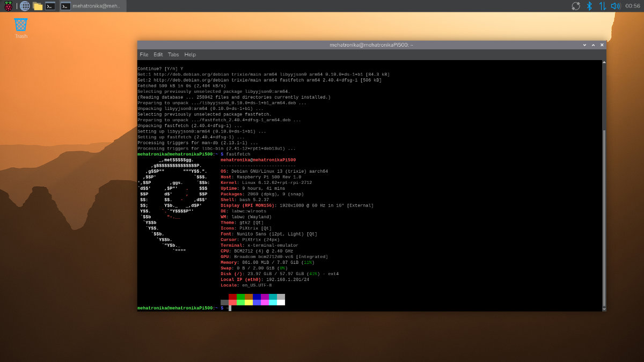Click the 'DE: labwc:wlroots' line
Image resolution: width=644 pixels, height=362 pixels.
pos(243,212)
